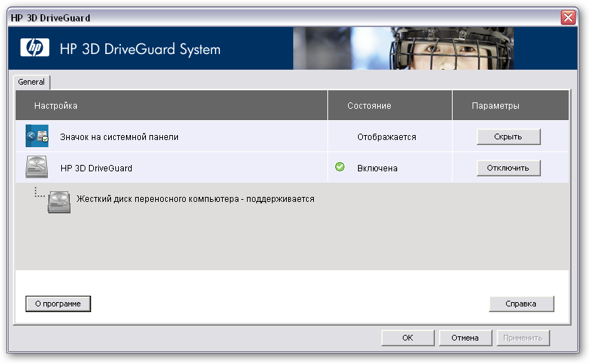This screenshot has height=364, width=590.
Task: Click the Отображается status text
Action: [x=387, y=137]
